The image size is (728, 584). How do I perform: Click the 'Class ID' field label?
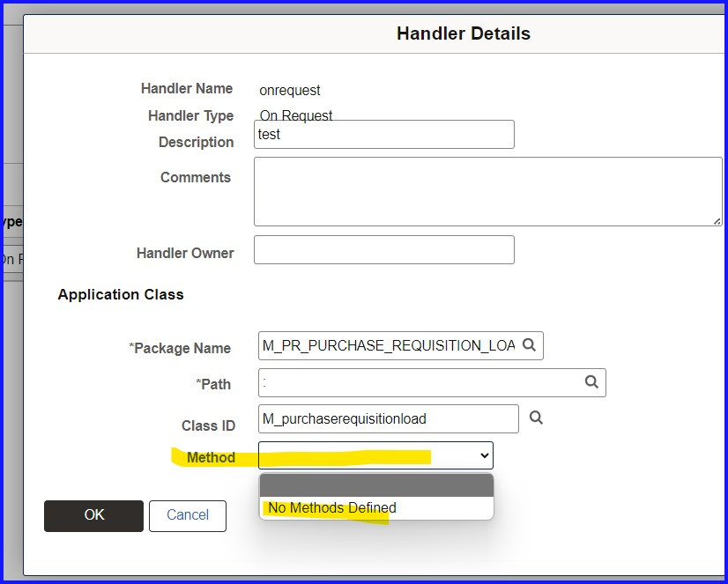(209, 425)
